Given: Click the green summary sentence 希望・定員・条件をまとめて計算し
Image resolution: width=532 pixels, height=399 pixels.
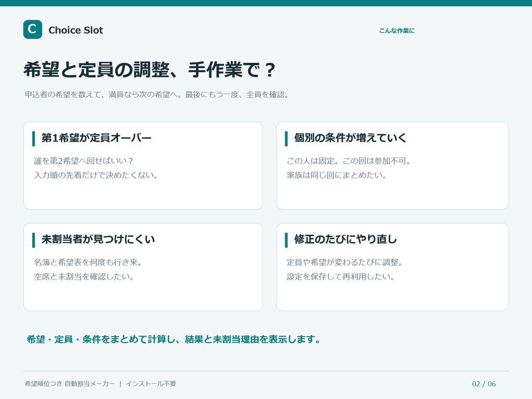Looking at the screenshot, I should (x=174, y=339).
